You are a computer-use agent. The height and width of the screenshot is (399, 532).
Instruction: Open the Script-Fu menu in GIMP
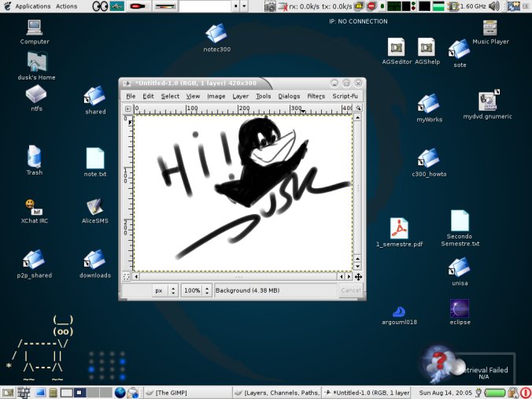point(345,96)
